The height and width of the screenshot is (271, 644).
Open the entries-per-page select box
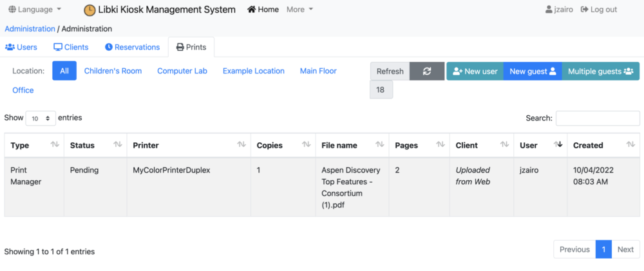[x=41, y=118]
